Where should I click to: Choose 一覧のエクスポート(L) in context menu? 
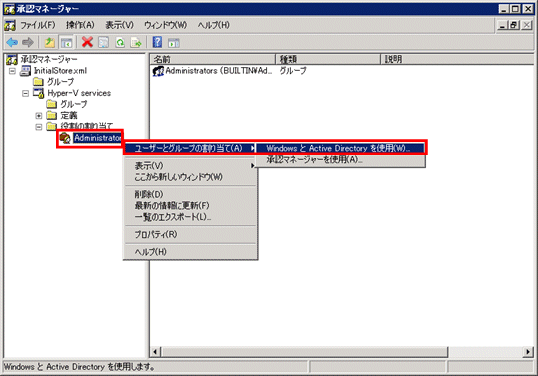[x=190, y=217]
